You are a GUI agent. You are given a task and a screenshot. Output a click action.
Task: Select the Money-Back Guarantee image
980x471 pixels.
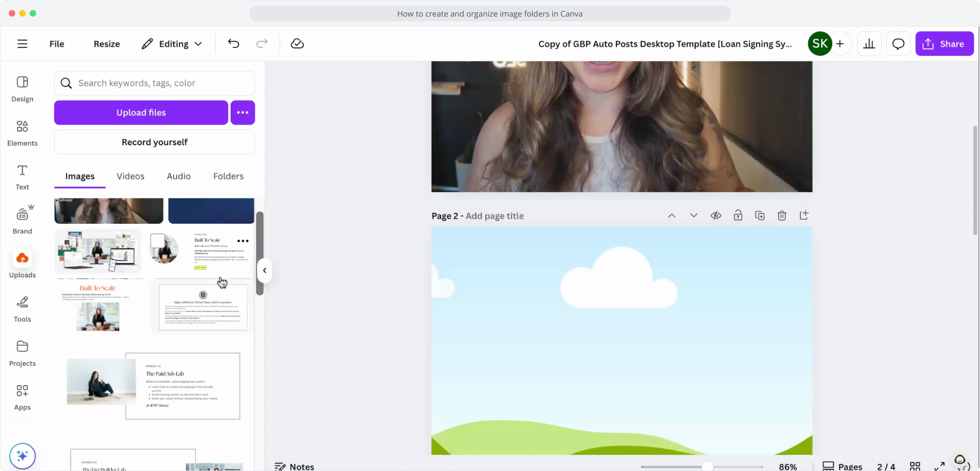click(203, 307)
